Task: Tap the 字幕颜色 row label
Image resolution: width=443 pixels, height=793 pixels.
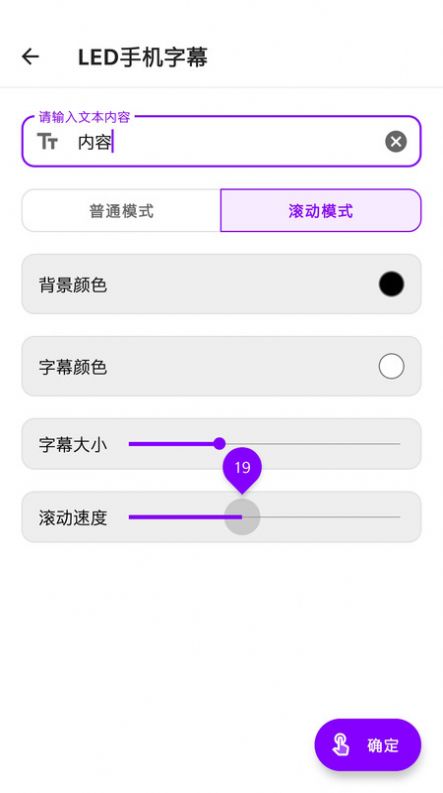Action: [x=73, y=367]
